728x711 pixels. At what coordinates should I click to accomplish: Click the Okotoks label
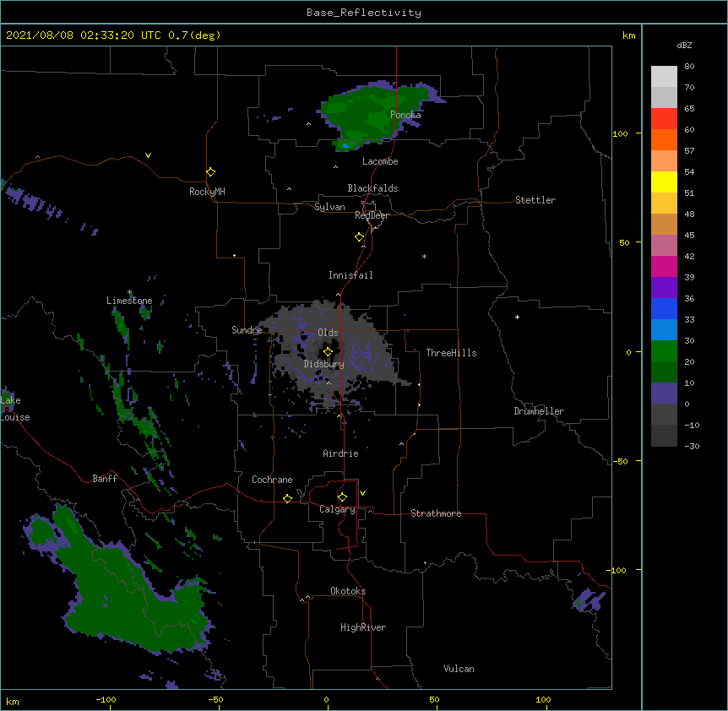coord(348,591)
